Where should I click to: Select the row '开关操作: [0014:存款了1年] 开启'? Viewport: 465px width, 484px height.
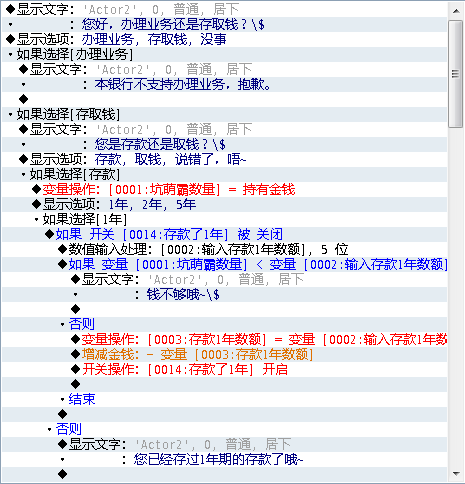click(224, 369)
